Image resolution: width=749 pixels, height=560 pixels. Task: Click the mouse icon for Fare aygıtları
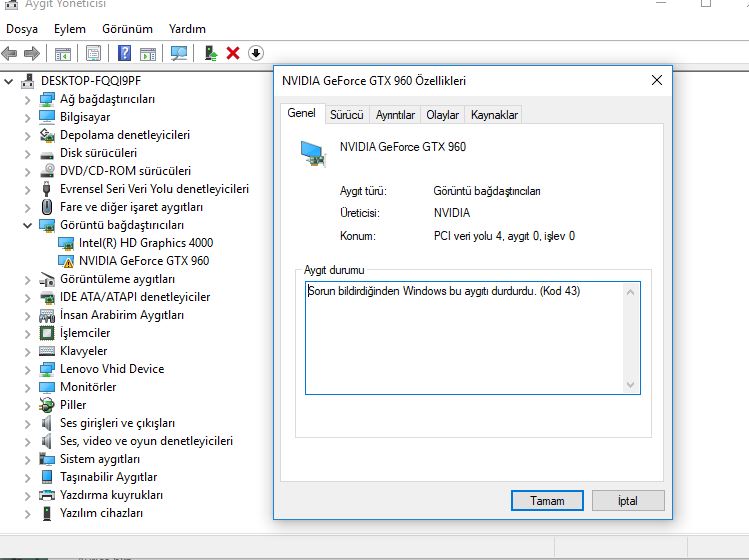[47, 207]
